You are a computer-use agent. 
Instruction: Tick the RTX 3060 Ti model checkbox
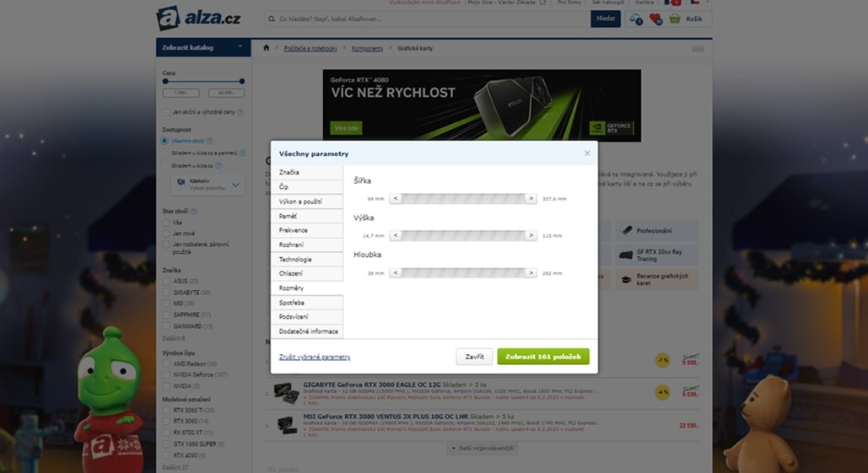click(x=167, y=411)
